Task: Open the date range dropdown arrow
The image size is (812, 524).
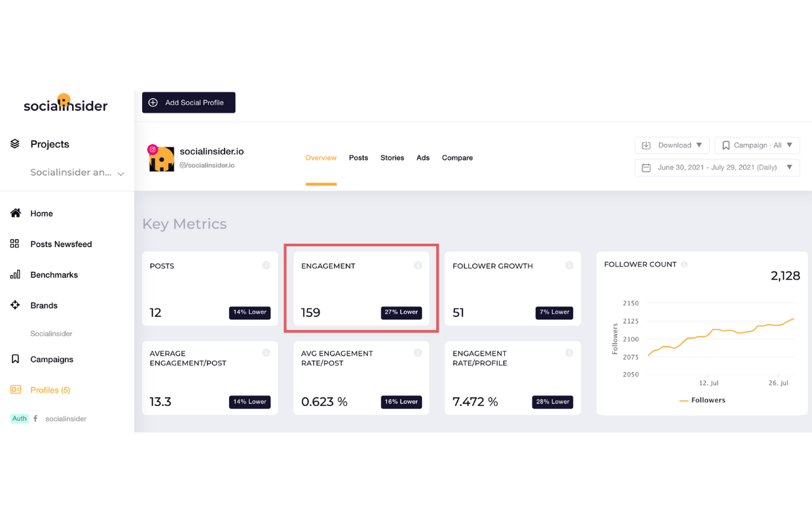Action: tap(789, 167)
